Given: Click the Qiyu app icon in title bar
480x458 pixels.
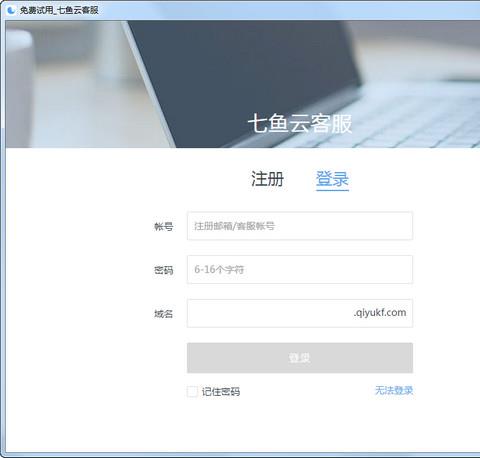Looking at the screenshot, I should 12,10.
